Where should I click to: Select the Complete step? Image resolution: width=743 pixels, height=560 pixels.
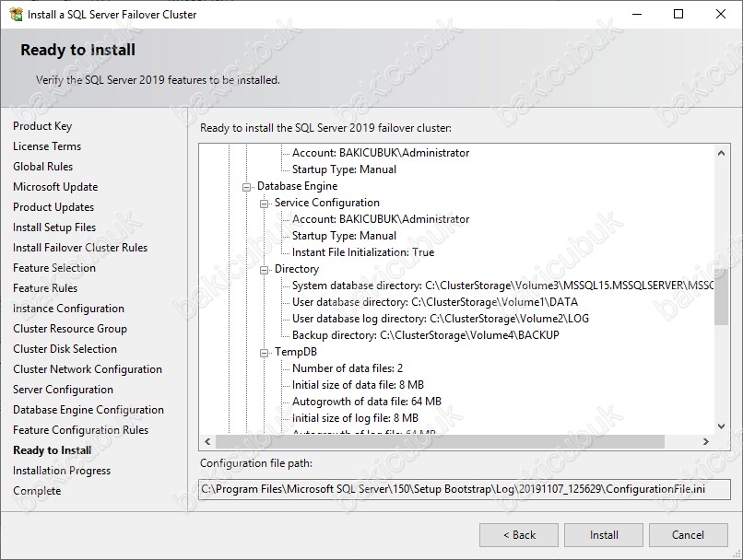37,491
